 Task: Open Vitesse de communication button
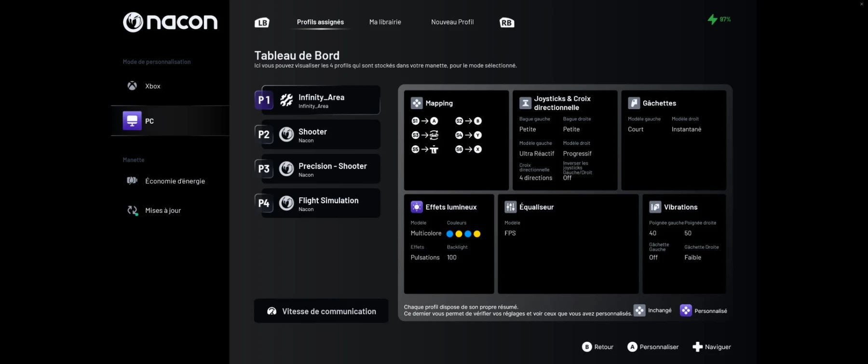[x=321, y=311]
